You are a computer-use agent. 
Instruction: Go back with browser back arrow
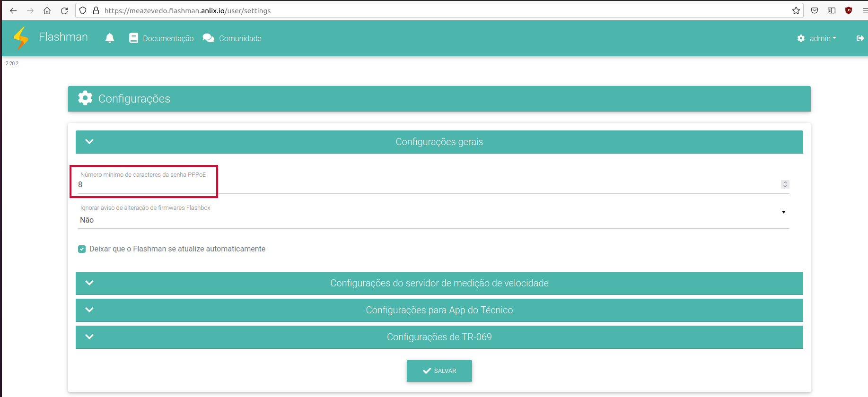pos(13,10)
